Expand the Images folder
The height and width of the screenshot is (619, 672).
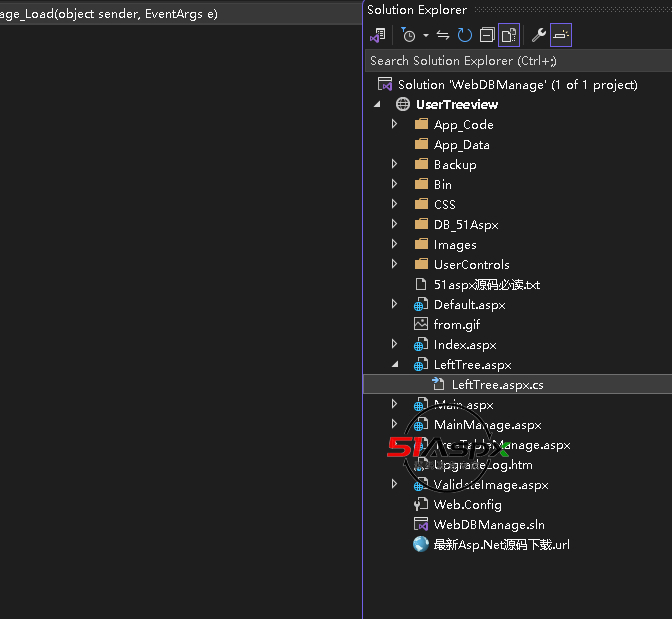click(x=394, y=244)
